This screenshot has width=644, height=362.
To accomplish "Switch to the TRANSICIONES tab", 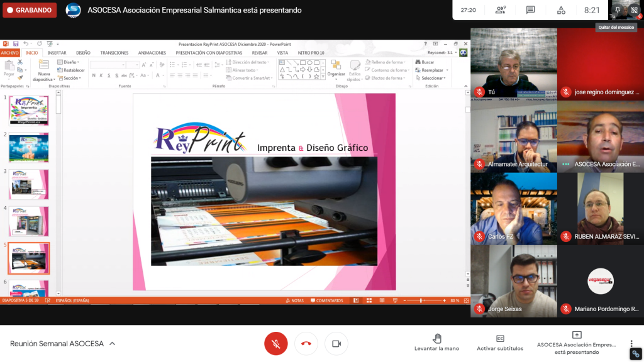I will 114,53.
